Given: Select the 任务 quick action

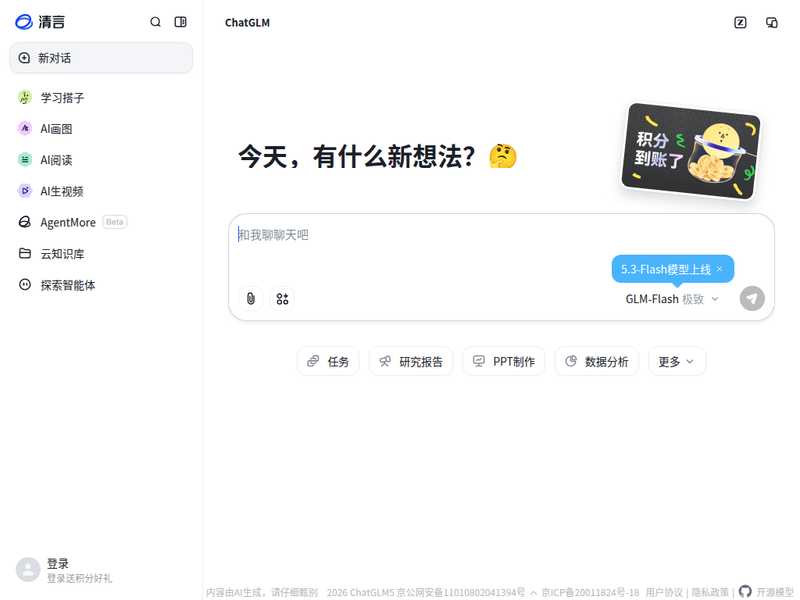Looking at the screenshot, I should tap(328, 361).
